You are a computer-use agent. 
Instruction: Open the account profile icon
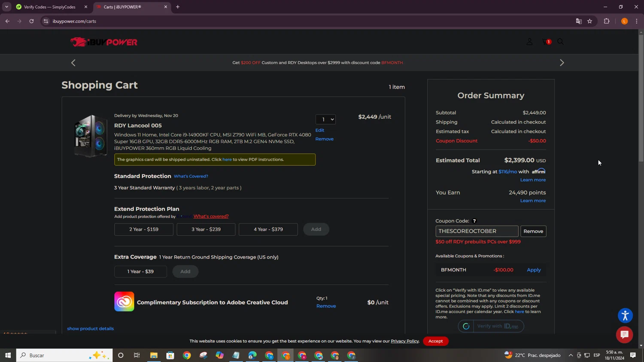pos(529,42)
